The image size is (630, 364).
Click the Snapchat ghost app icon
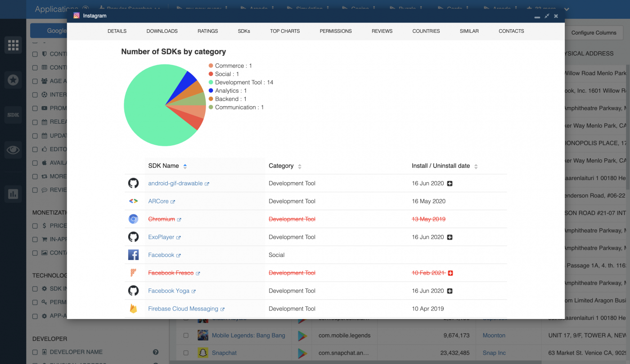[203, 353]
